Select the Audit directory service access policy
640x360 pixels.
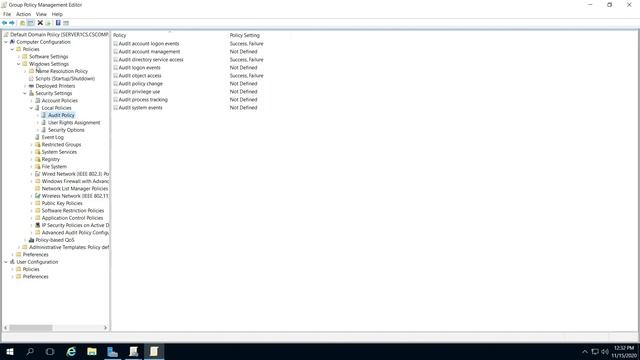[151, 60]
